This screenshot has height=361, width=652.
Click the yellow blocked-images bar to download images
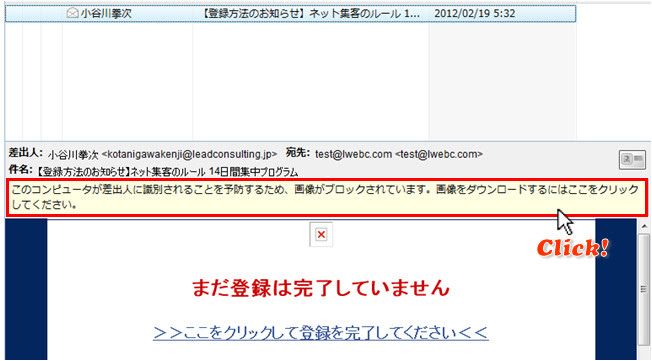pos(327,198)
